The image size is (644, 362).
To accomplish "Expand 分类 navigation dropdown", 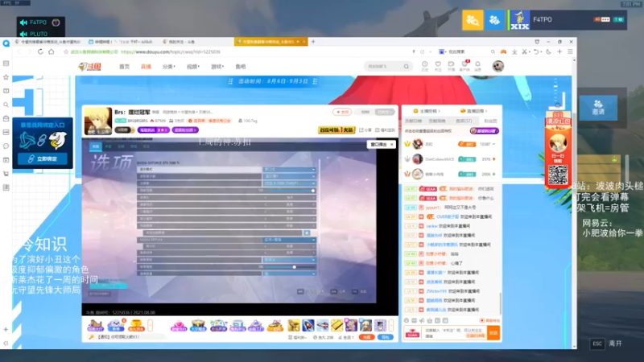I will (168, 67).
